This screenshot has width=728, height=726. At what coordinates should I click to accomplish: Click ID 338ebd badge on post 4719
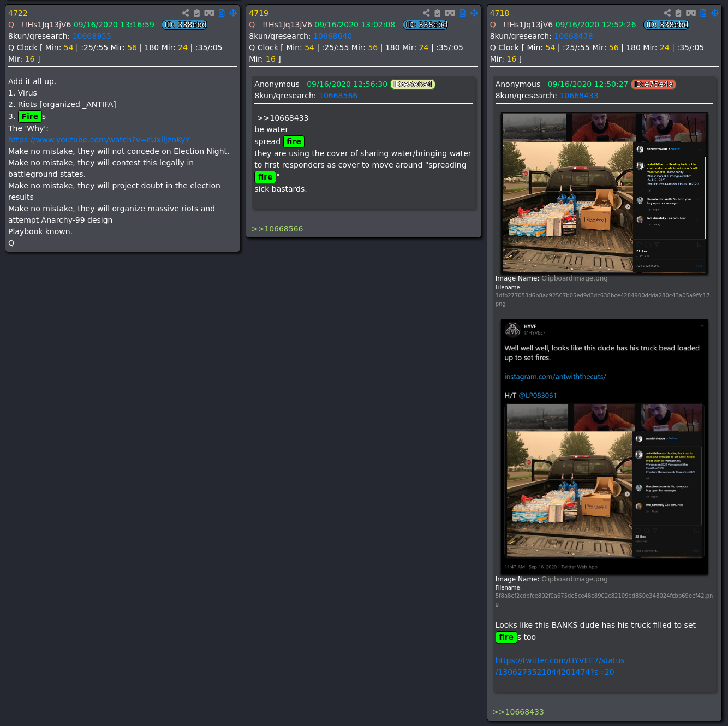[426, 25]
